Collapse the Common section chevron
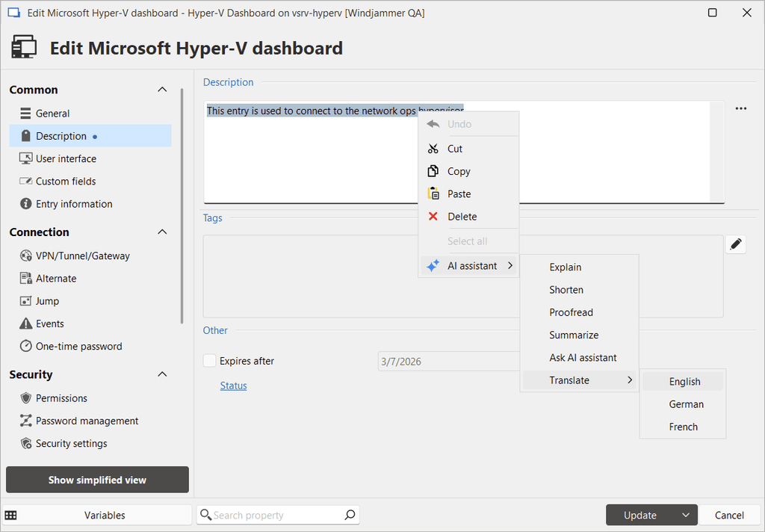The image size is (765, 532). pyautogui.click(x=162, y=90)
